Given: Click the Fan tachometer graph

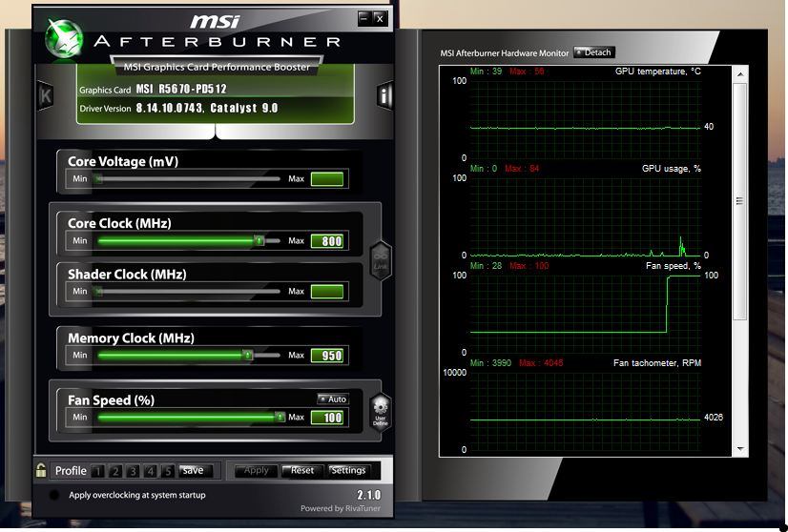Looking at the screenshot, I should pos(585,411).
